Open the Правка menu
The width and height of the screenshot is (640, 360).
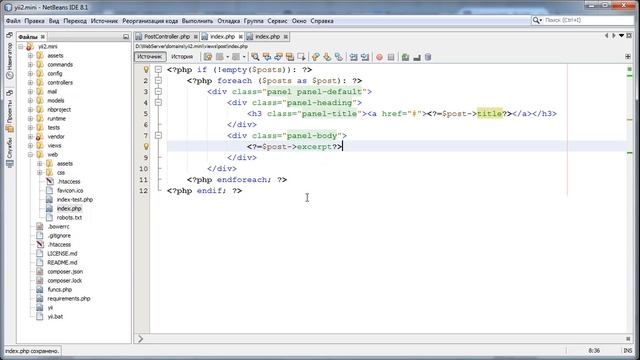coord(34,21)
